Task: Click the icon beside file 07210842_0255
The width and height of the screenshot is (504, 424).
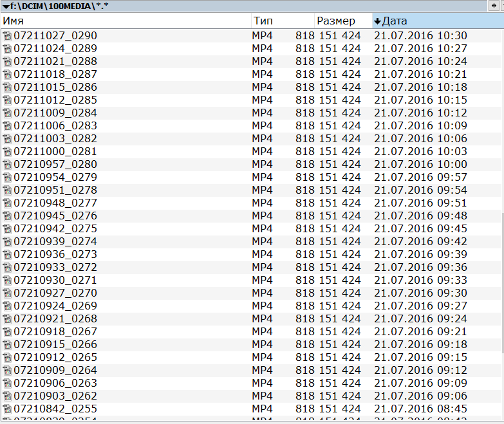Action: click(7, 409)
